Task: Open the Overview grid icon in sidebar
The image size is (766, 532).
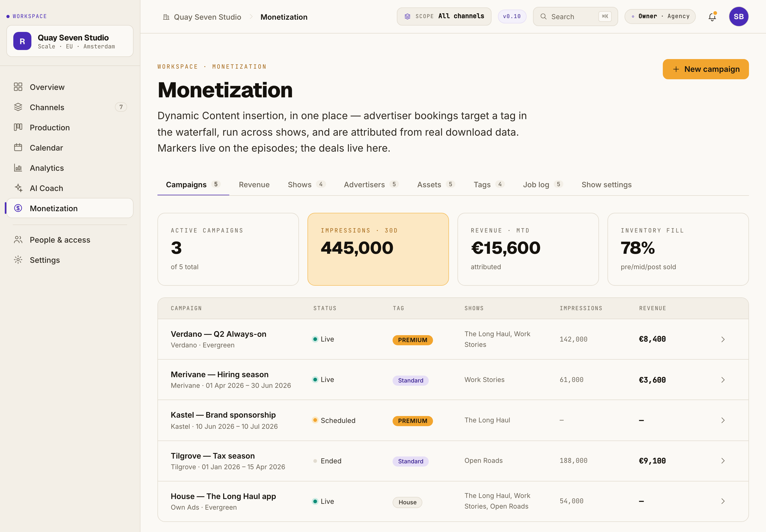Action: click(18, 87)
